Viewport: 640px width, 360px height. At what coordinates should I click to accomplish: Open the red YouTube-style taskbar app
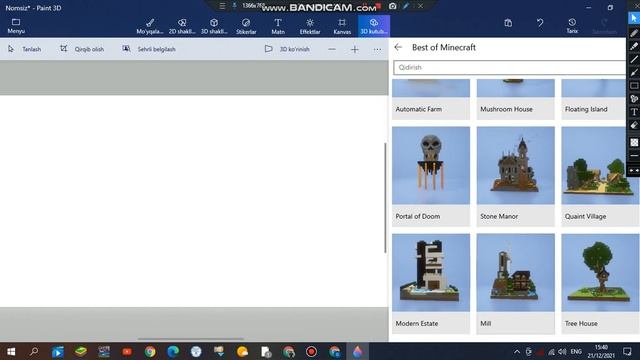point(127,351)
